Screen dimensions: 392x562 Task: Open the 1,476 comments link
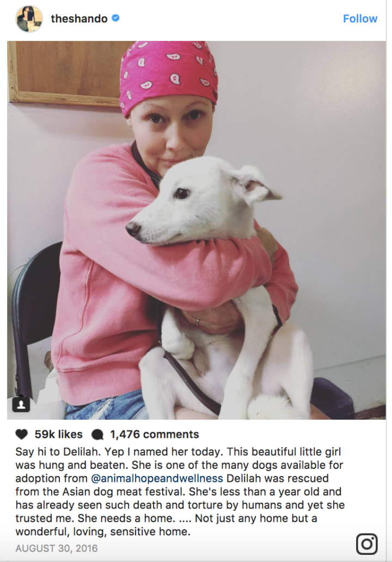click(x=155, y=435)
